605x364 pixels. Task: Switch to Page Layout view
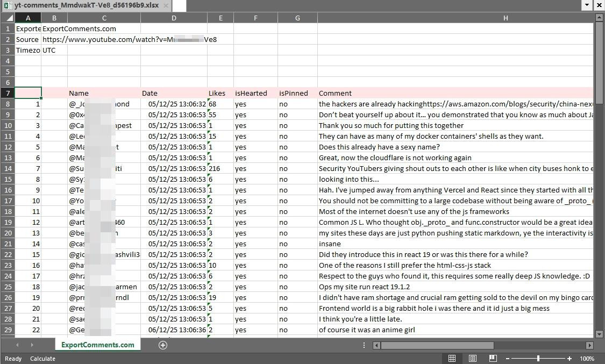pyautogui.click(x=472, y=358)
